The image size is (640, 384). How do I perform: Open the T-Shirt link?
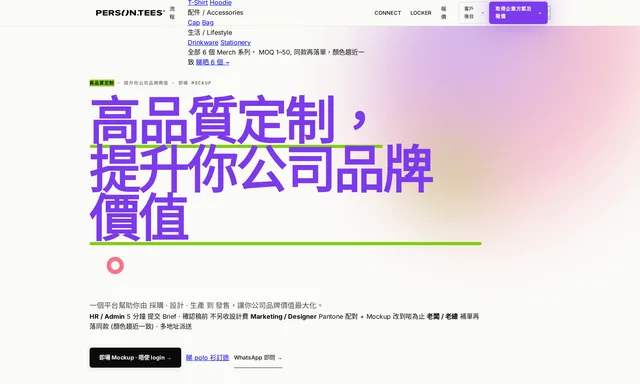pyautogui.click(x=198, y=3)
